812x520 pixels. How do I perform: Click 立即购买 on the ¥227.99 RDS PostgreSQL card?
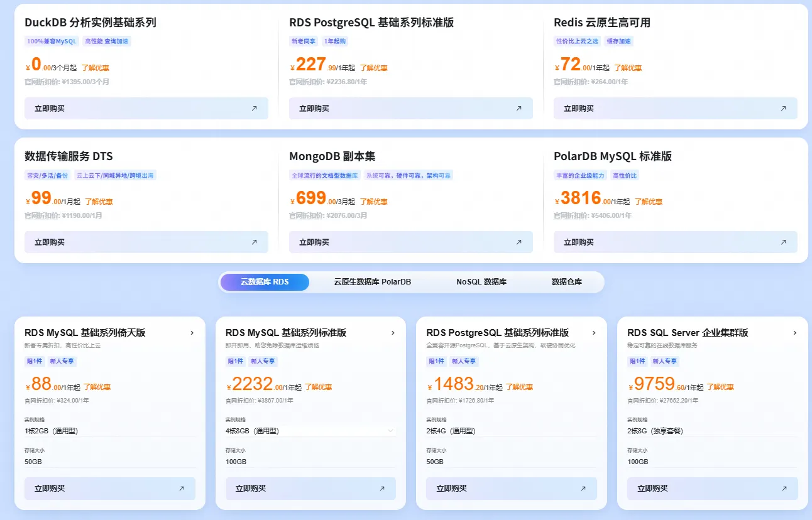point(411,108)
